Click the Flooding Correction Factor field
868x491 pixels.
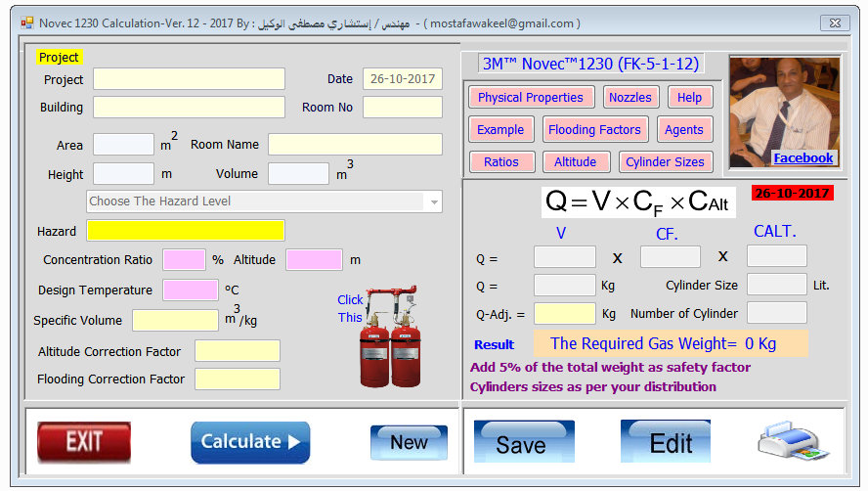tap(238, 379)
